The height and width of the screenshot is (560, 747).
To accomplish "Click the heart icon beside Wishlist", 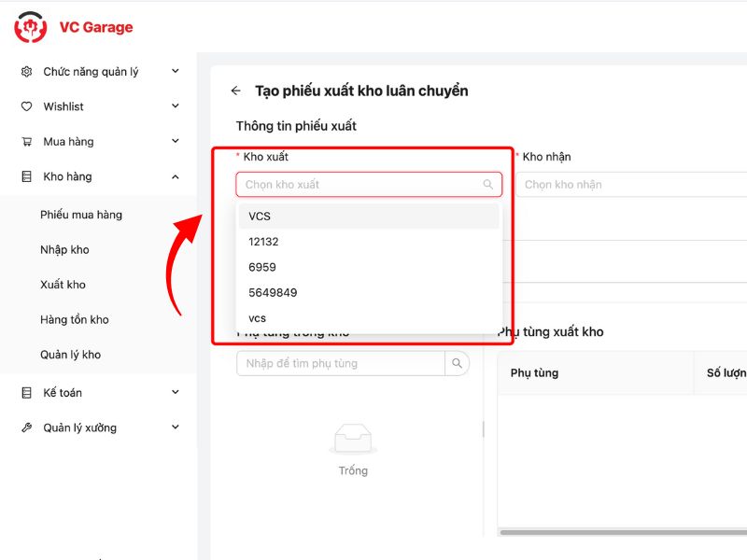I will (x=26, y=106).
